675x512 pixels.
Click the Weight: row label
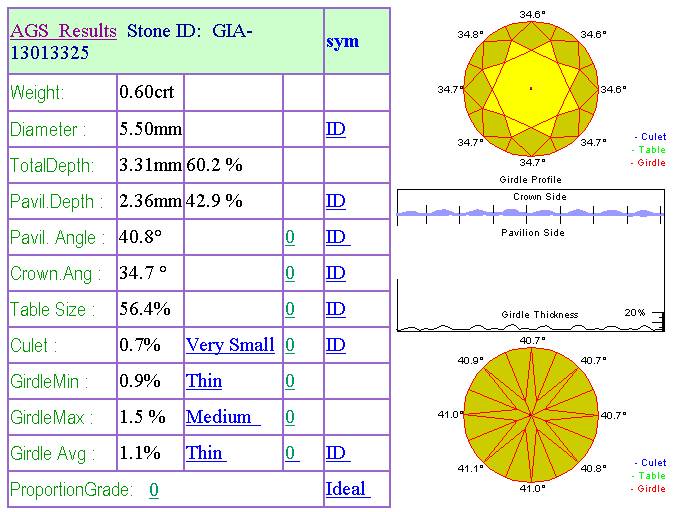pos(37,93)
